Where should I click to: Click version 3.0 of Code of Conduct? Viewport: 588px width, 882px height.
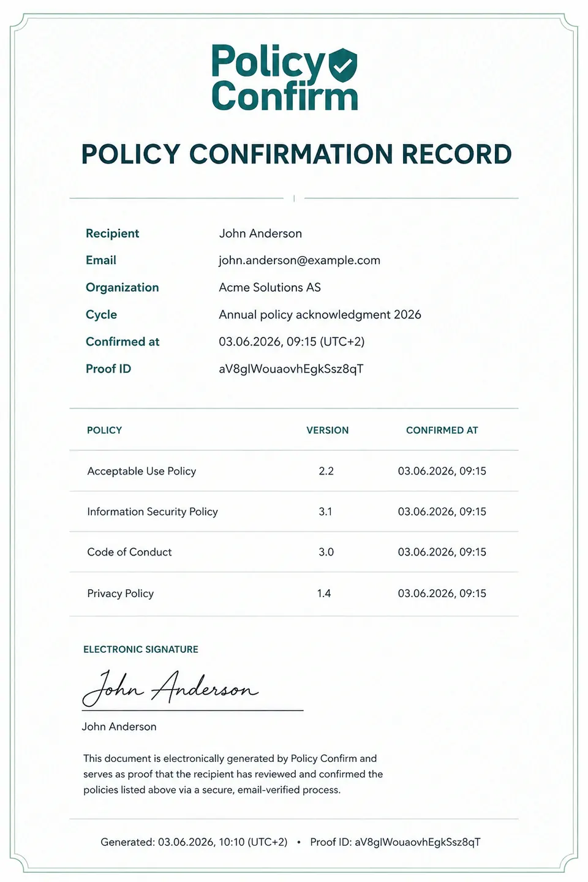[x=326, y=552]
